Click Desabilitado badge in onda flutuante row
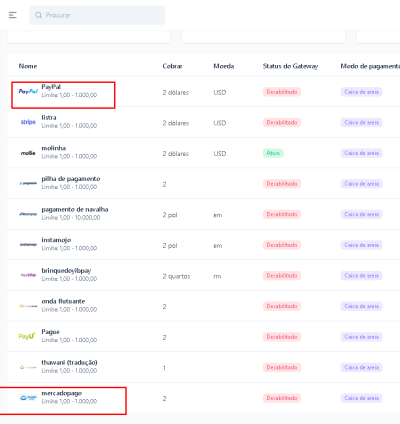Image resolution: width=400 pixels, height=424 pixels. [282, 306]
